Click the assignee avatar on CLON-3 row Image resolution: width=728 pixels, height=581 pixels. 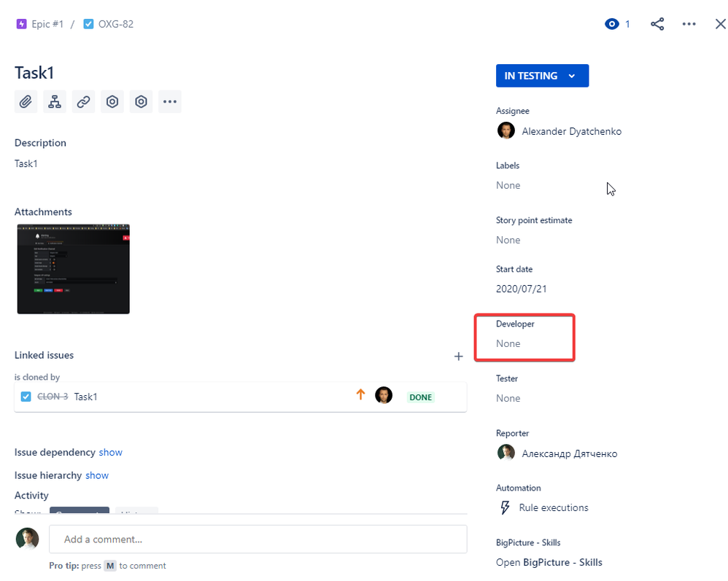pos(384,395)
